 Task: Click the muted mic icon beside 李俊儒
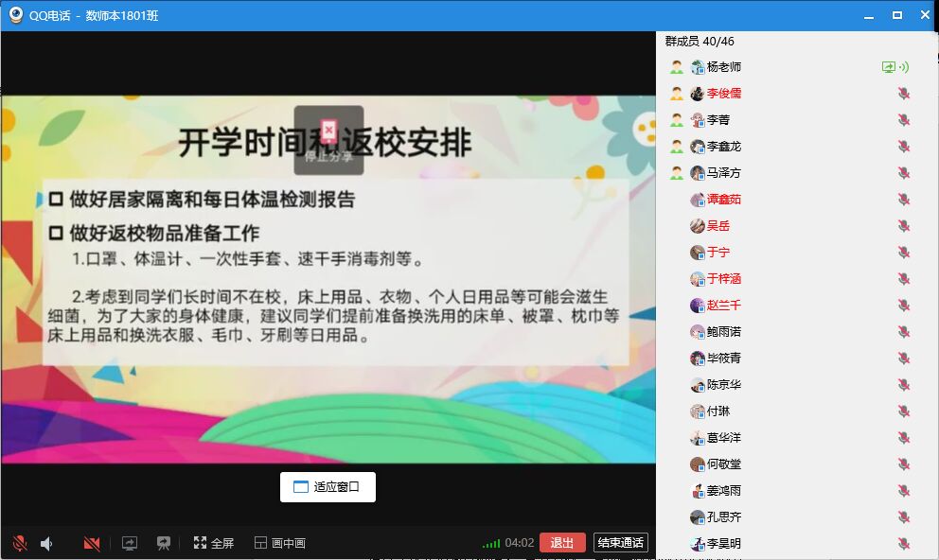[904, 94]
